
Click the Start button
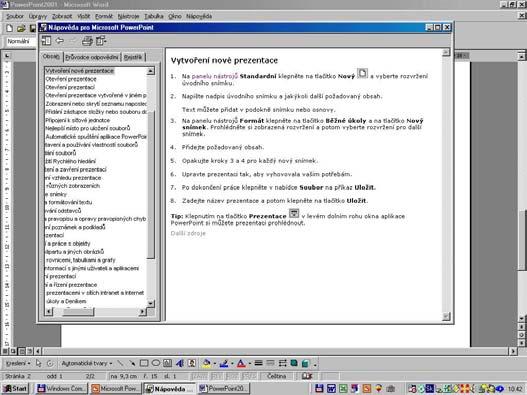point(15,388)
